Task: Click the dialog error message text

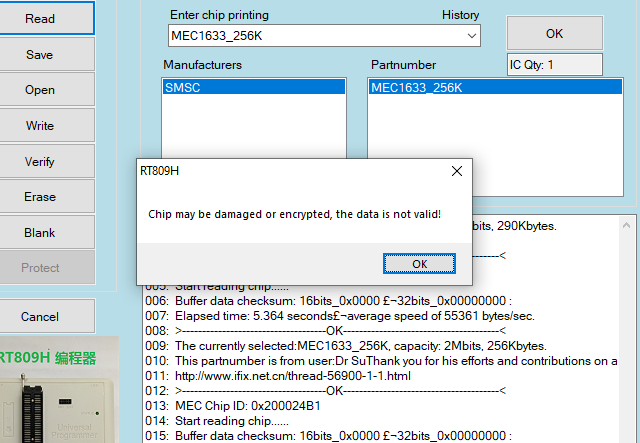Action: click(294, 214)
